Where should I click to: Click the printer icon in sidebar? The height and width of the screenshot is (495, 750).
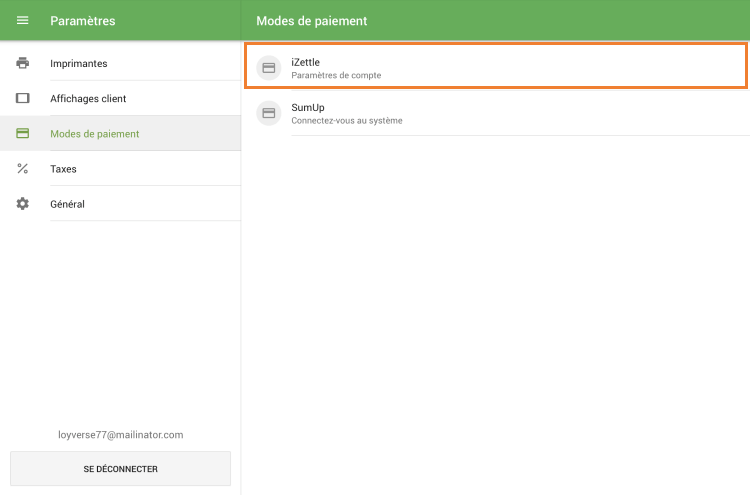click(22, 63)
